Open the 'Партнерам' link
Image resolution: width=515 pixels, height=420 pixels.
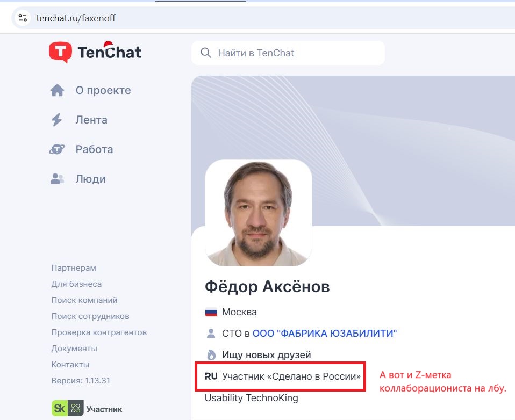tap(74, 268)
